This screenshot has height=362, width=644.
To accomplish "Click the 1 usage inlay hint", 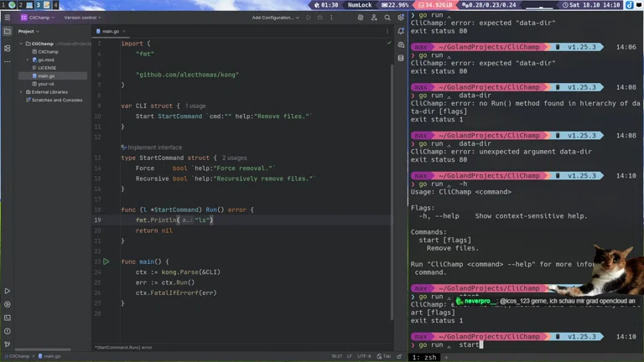I will click(x=195, y=106).
